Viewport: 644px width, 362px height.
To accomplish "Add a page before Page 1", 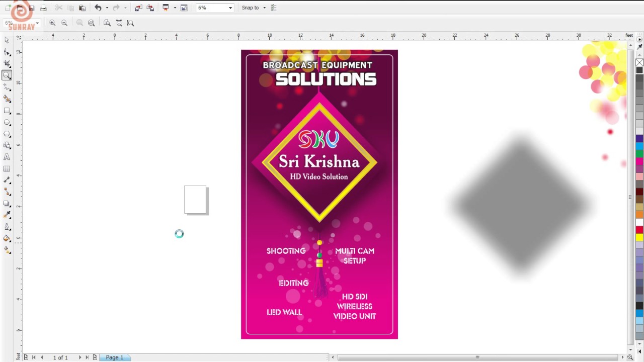I will point(26,357).
